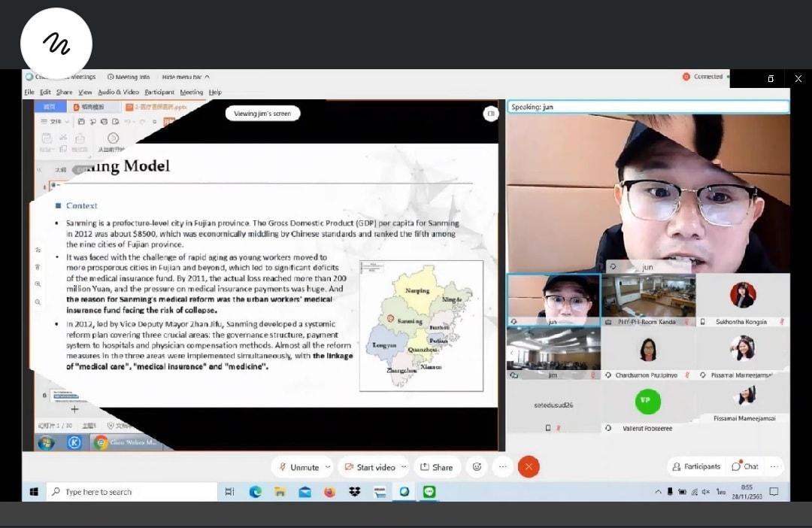Click the red leave meeting button

coord(529,467)
